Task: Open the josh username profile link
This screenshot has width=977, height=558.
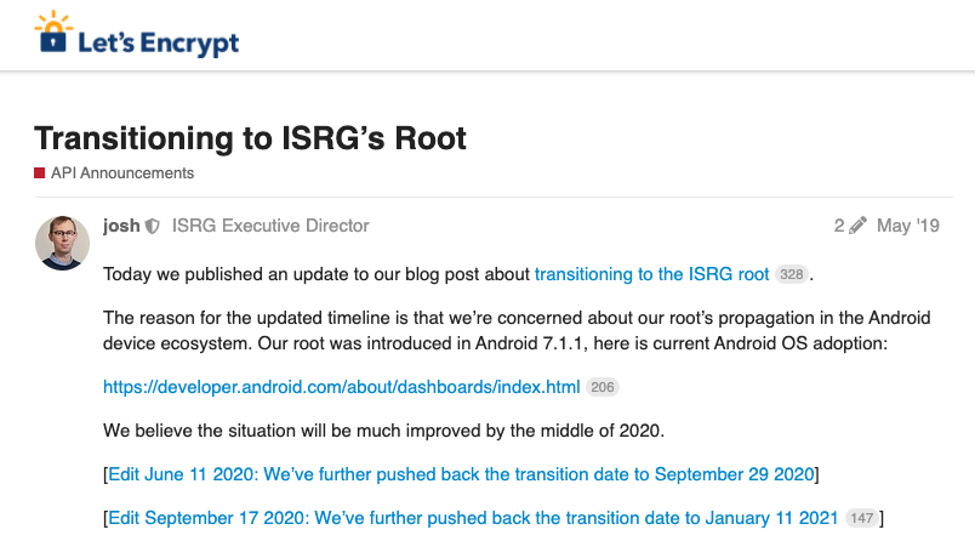Action: pyautogui.click(x=122, y=225)
